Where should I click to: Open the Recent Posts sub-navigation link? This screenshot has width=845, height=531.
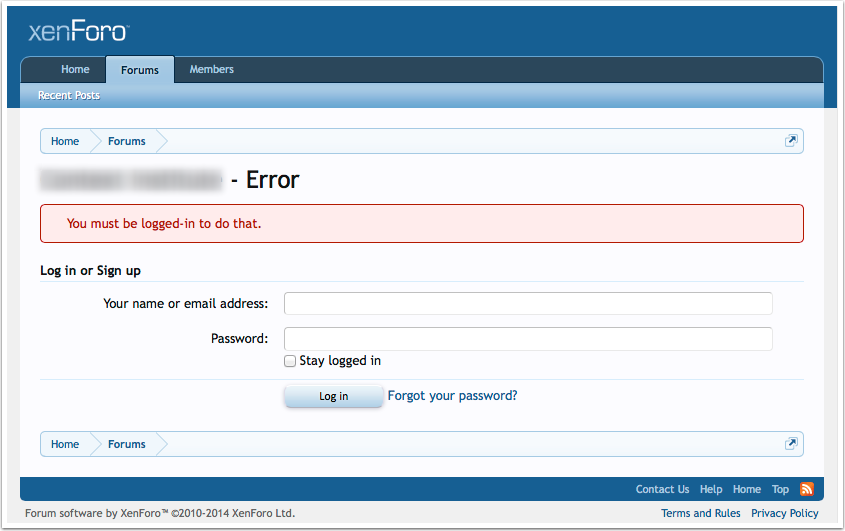[x=69, y=96]
